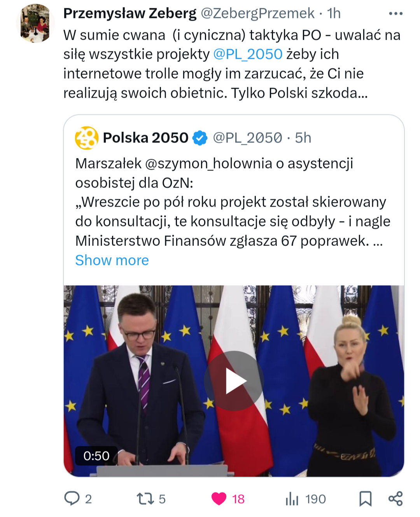420x517 pixels.
Task: Click the retweet arrows icon
Action: point(145,499)
